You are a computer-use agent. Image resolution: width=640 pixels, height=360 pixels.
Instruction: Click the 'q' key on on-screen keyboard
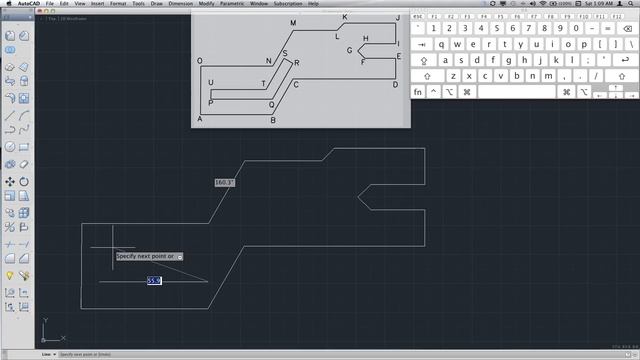[441, 44]
